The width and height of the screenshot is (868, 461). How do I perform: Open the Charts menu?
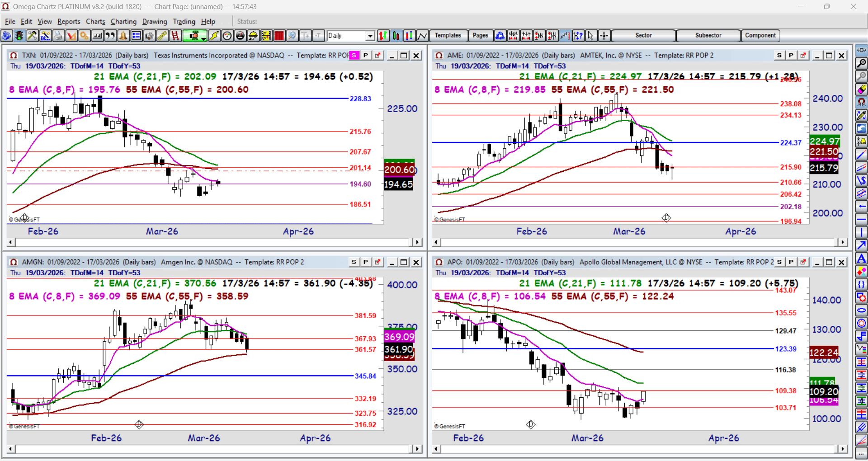coord(95,22)
